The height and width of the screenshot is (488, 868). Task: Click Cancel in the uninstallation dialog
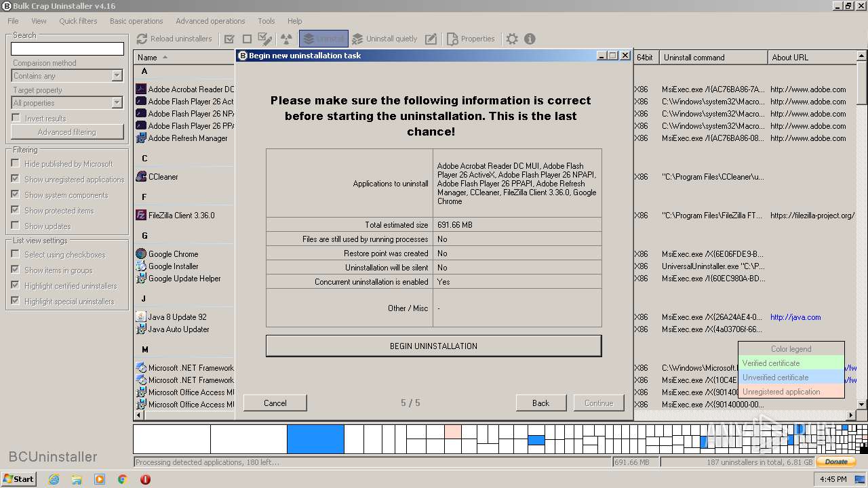275,403
